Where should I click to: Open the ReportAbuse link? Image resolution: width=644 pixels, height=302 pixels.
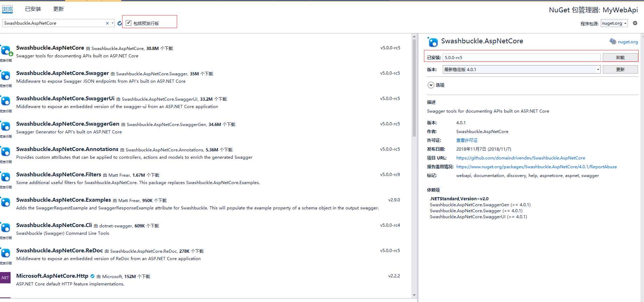[x=537, y=166]
